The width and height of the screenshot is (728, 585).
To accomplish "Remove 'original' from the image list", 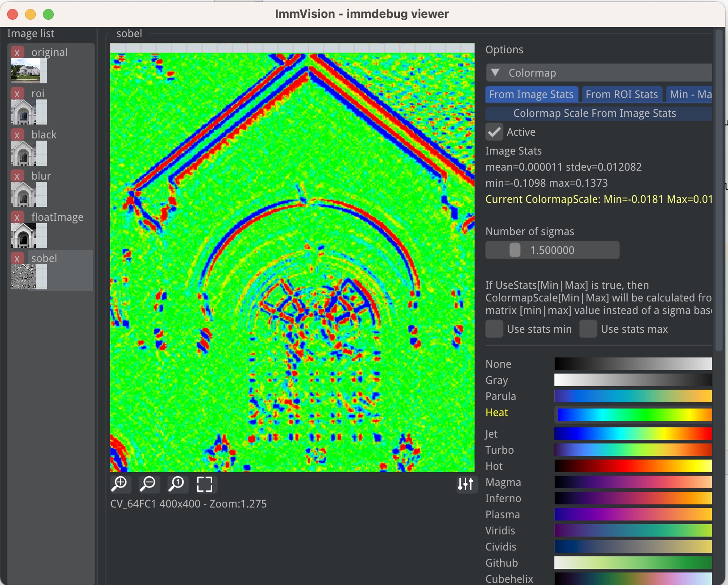I will (17, 52).
